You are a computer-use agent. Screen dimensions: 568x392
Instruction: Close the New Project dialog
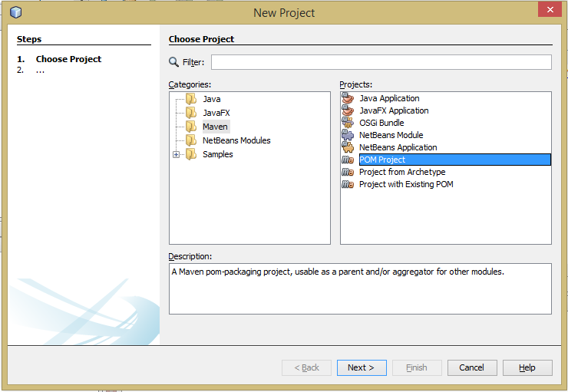[550, 9]
